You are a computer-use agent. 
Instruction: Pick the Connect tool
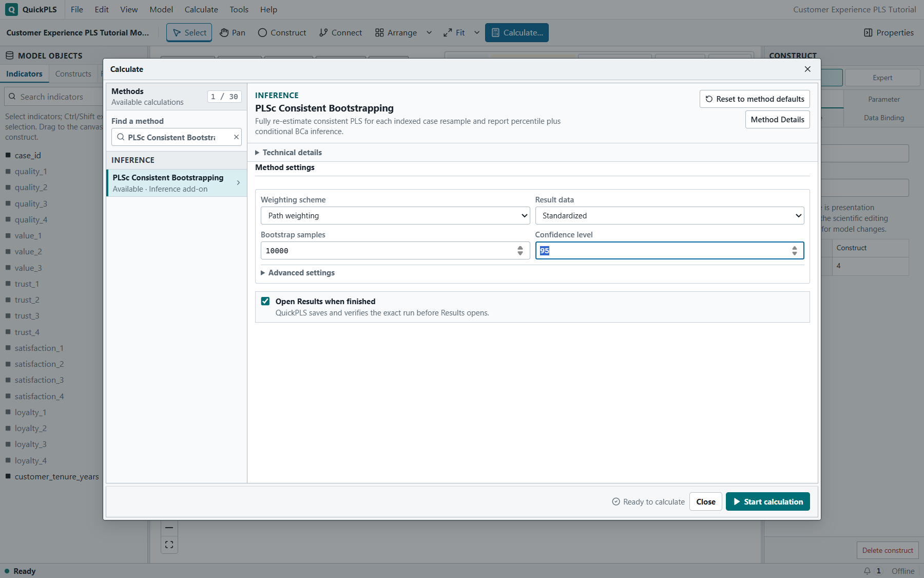(341, 32)
